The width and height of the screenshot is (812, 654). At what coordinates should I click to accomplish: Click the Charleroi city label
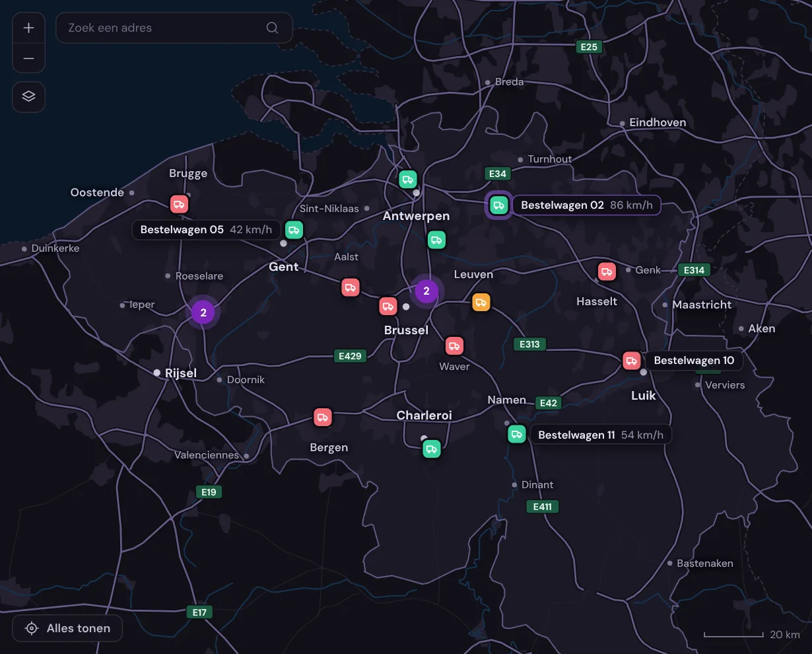pos(424,416)
